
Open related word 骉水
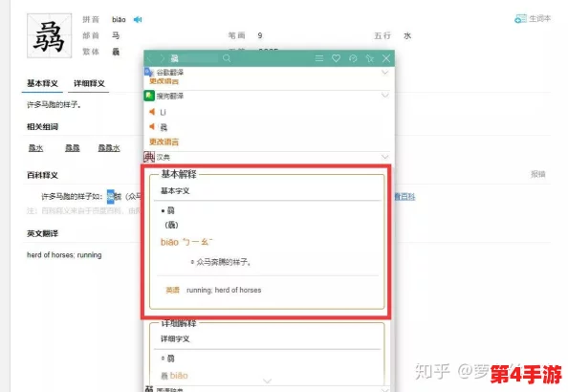click(36, 148)
